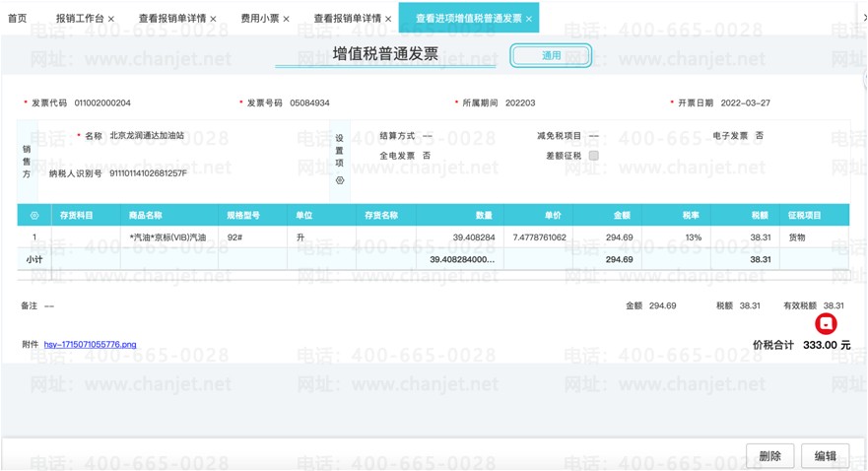This screenshot has width=868, height=471.
Task: Click the 价税合计 total 333.00 元
Action: 827,345
